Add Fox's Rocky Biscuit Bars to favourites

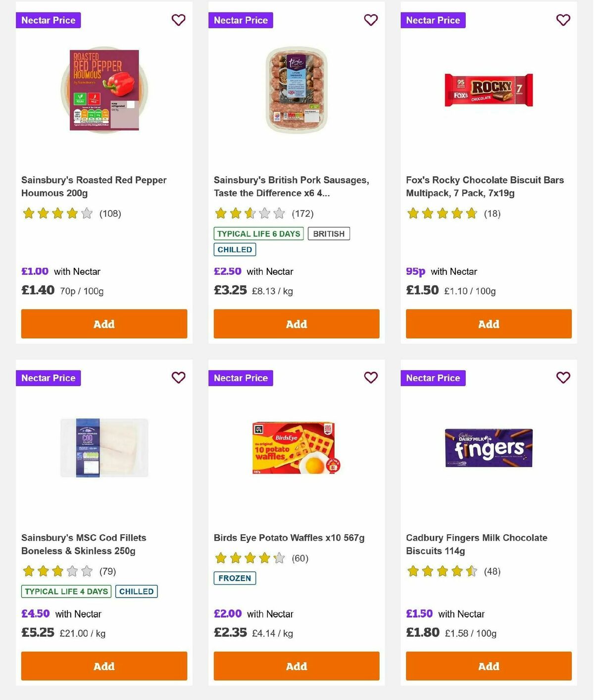[562, 20]
